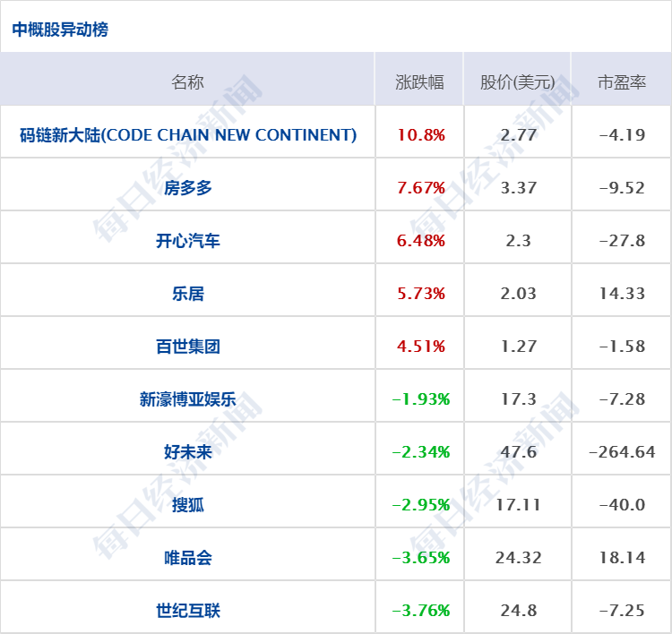
Task: Click the 名称 column header
Action: tap(187, 82)
